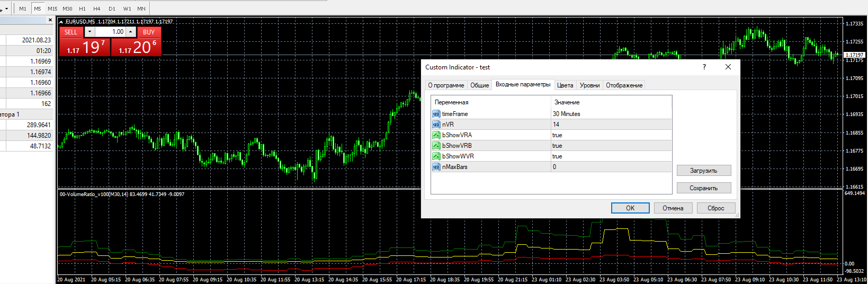Select nMaxBars value 0

(611, 167)
